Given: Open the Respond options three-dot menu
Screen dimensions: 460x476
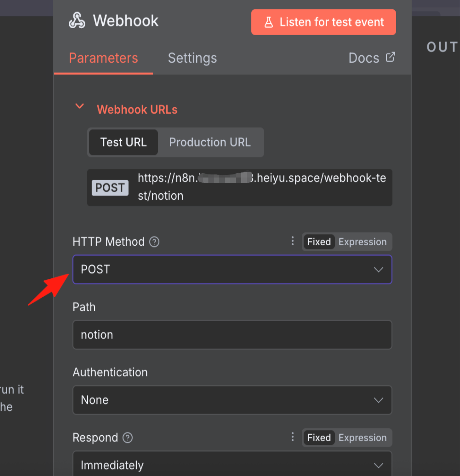Looking at the screenshot, I should click(x=293, y=437).
